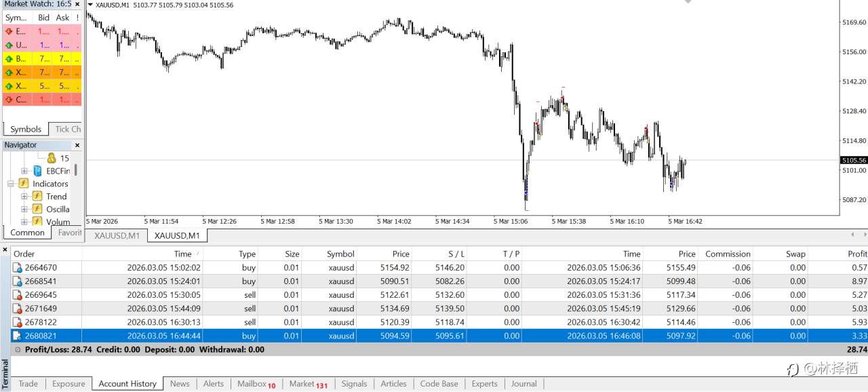
Task: Click the Market Watch symbol row starting with U
Action: 42,45
